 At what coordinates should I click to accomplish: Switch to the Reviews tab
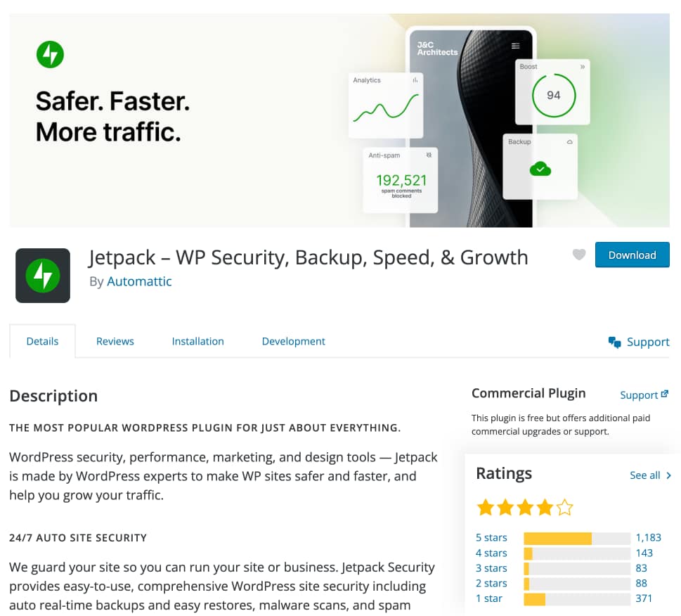click(x=115, y=341)
